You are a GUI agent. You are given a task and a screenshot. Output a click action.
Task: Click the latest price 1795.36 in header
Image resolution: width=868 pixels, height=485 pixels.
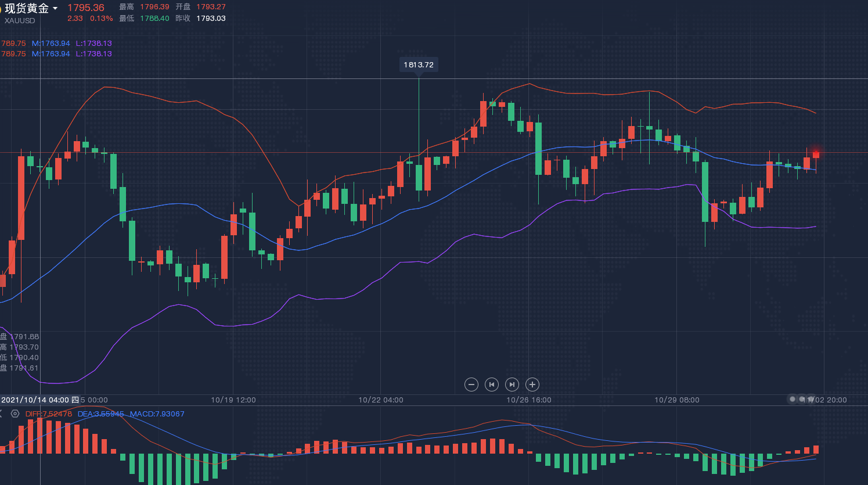point(86,8)
